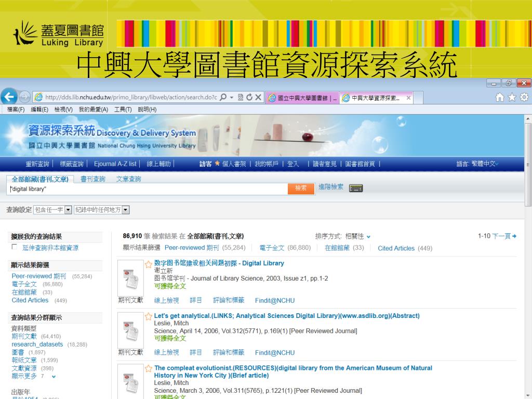Viewport: 532px width, 399px height.
Task: Open the compleat evolutionist article title
Action: 293,371
